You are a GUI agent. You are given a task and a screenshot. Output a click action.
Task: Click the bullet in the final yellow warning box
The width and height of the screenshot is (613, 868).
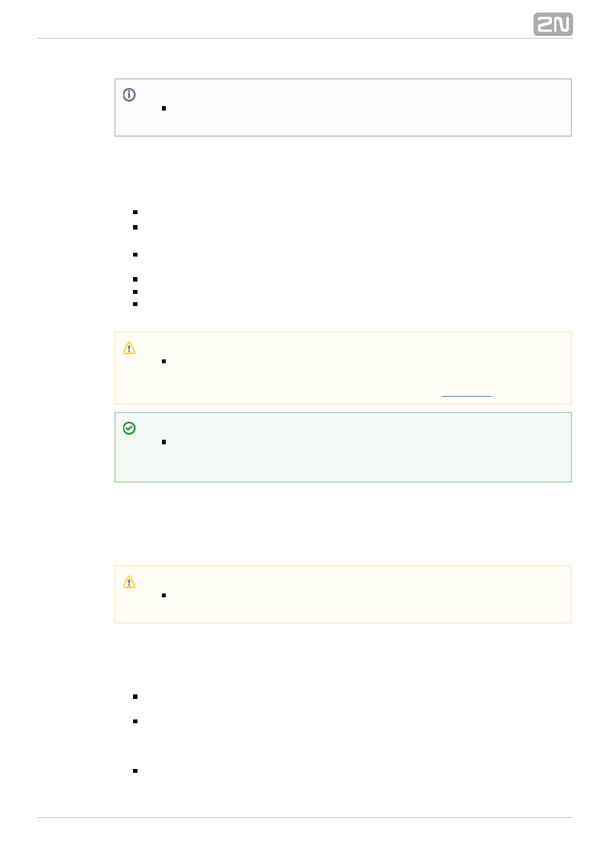[164, 596]
